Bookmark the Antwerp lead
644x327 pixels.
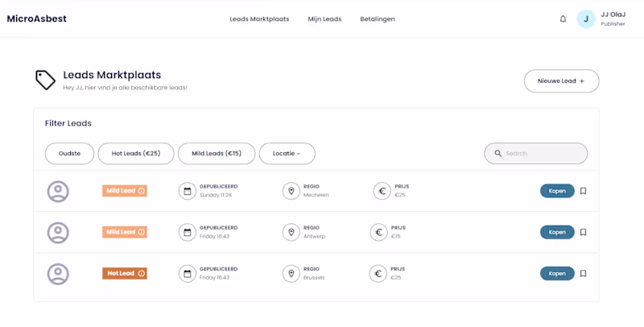(x=584, y=232)
